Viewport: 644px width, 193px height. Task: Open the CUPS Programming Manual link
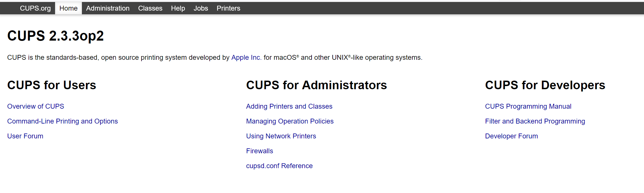pyautogui.click(x=528, y=106)
